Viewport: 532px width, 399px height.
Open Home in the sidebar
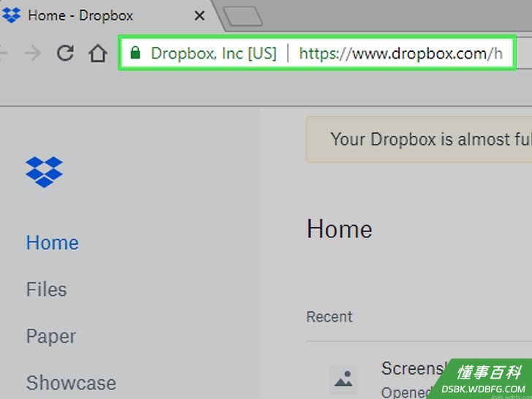pos(53,243)
